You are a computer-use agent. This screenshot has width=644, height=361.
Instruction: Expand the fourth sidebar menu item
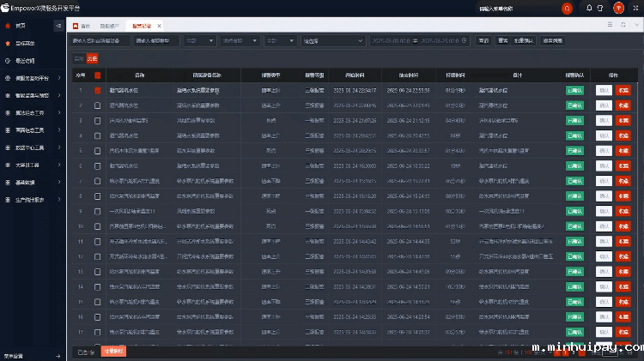(x=34, y=78)
